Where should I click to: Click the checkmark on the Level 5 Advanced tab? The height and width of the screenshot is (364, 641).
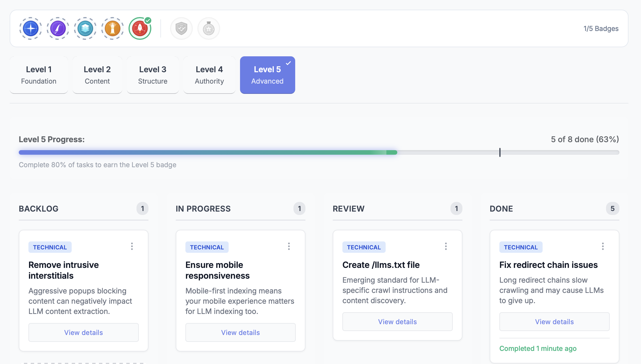coord(288,64)
